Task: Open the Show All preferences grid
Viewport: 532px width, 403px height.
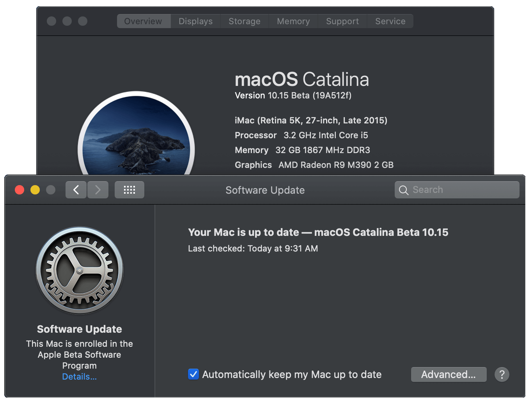Action: [x=129, y=190]
